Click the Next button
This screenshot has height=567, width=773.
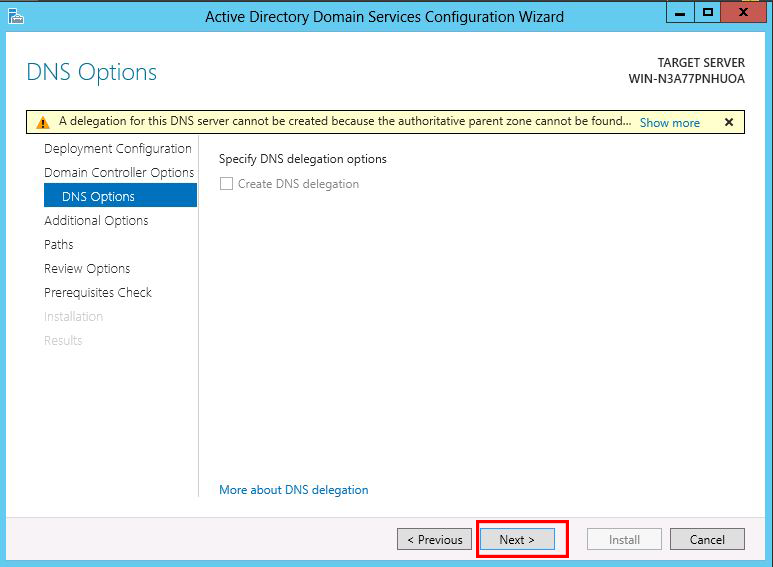click(517, 539)
